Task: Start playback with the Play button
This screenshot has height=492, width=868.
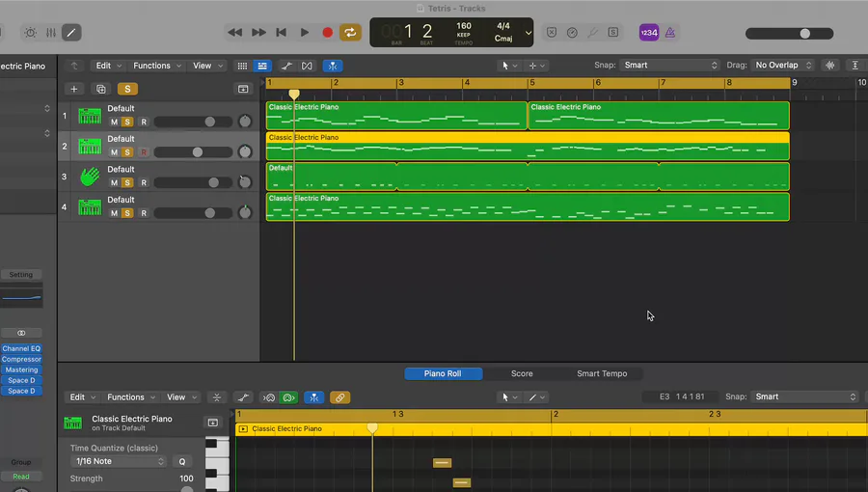Action: [305, 33]
